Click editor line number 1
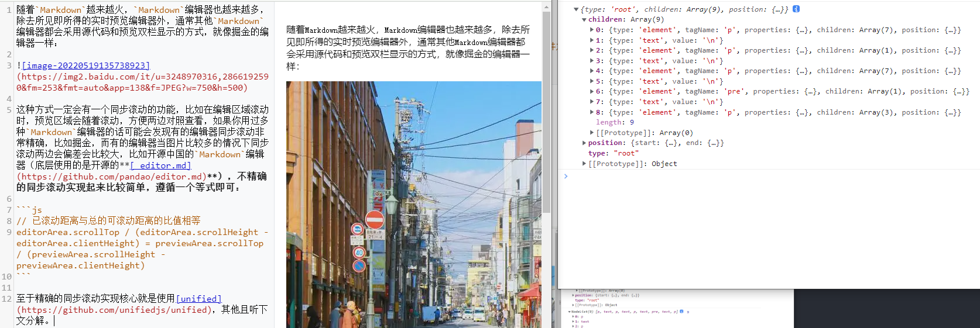The image size is (980, 328). pos(9,10)
